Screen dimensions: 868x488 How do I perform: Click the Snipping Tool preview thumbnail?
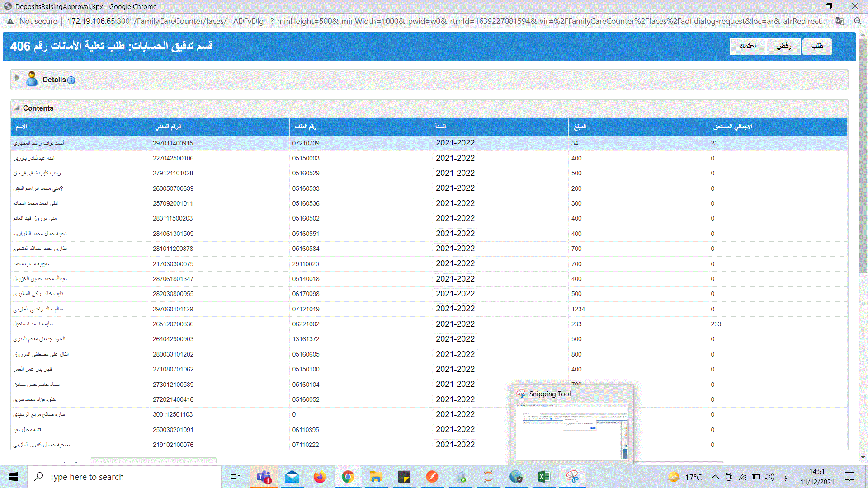[x=572, y=432]
